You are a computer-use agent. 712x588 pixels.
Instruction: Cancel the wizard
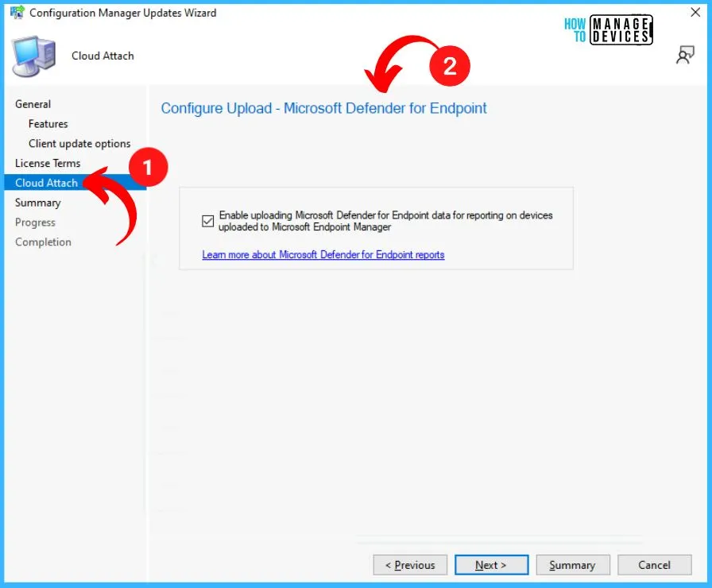pos(654,565)
